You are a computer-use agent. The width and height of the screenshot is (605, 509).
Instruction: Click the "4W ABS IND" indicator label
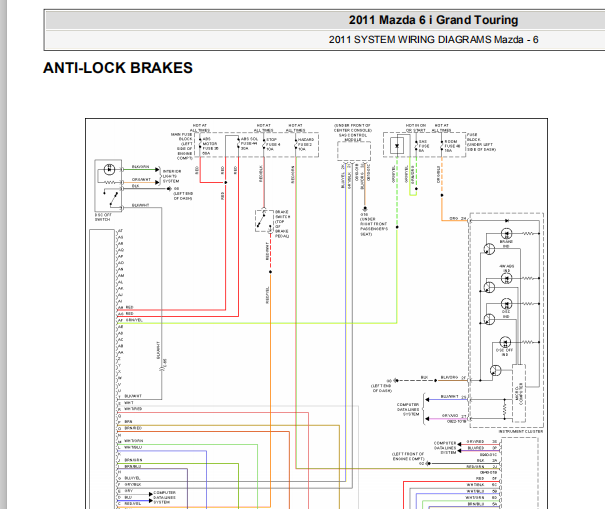[507, 268]
